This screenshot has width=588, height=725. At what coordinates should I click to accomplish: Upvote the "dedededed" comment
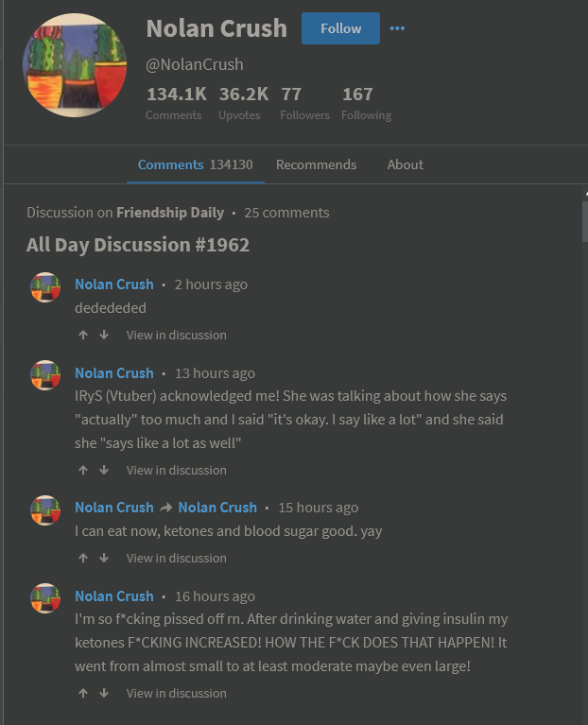coord(83,335)
